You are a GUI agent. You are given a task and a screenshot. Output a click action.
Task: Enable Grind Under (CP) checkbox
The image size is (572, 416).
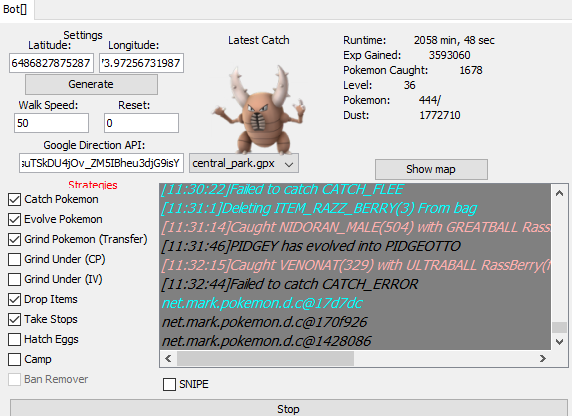tap(15, 259)
